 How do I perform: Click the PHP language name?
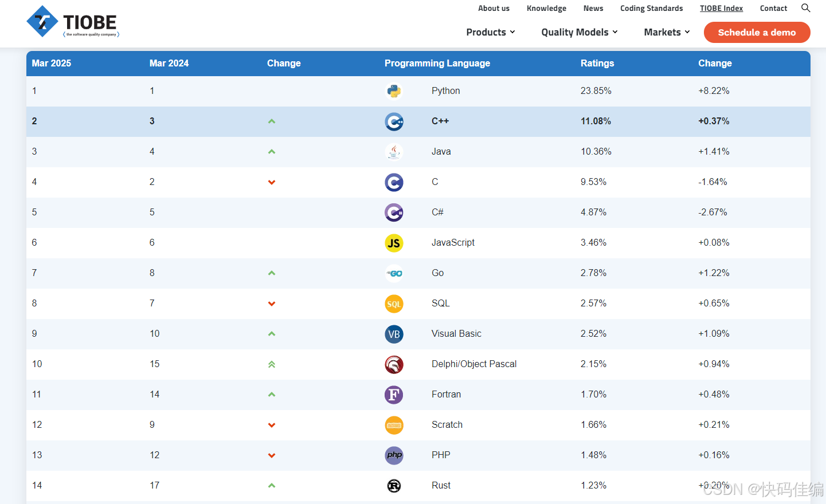pos(441,455)
